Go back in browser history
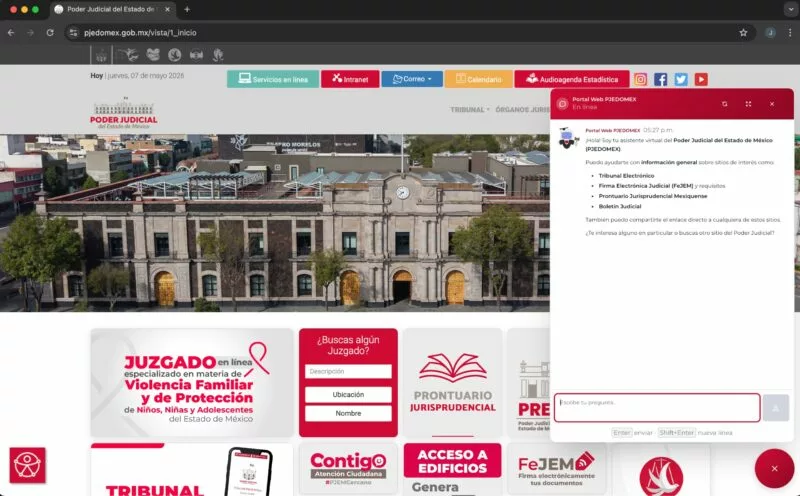This screenshot has width=800, height=496. click(11, 33)
